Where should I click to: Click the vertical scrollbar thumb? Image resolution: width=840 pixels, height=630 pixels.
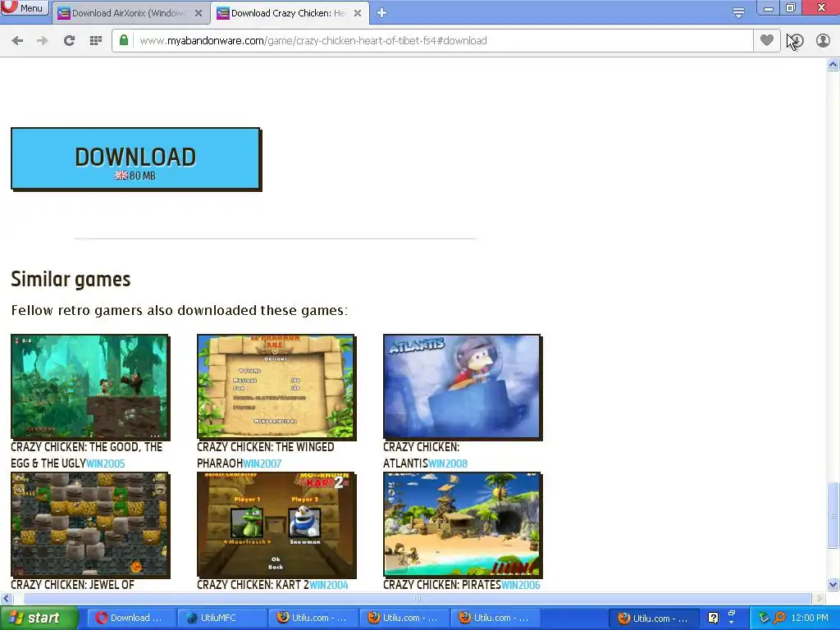[x=833, y=515]
